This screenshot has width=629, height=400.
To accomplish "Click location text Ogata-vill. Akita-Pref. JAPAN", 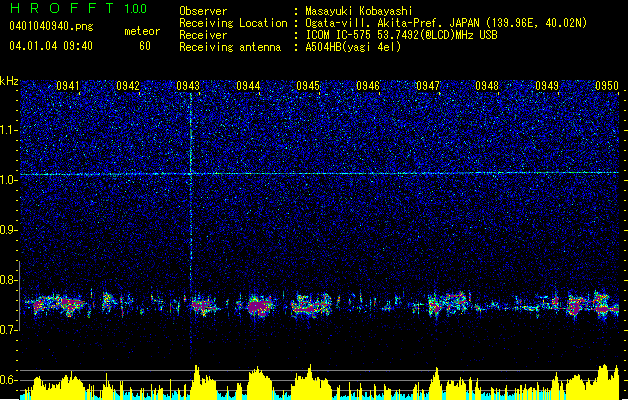I will click(x=392, y=23).
